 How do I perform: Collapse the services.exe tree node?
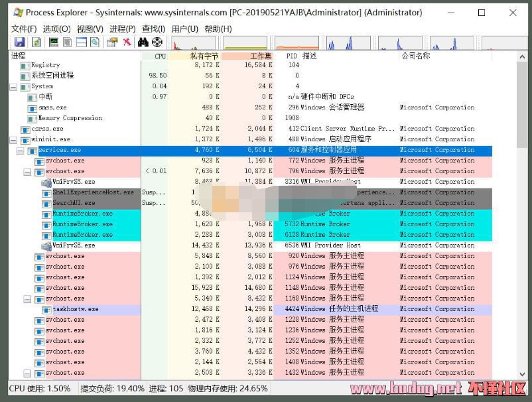coord(21,151)
